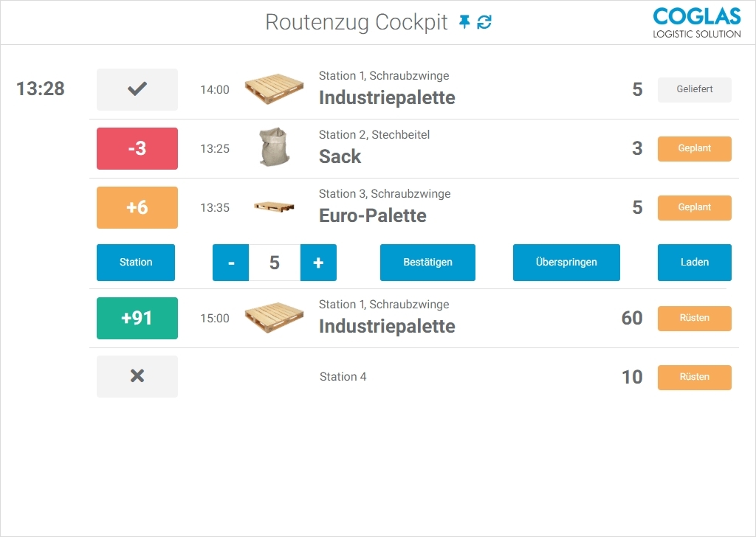Click the Geplant status for Sack
756x537 pixels.
click(x=694, y=148)
